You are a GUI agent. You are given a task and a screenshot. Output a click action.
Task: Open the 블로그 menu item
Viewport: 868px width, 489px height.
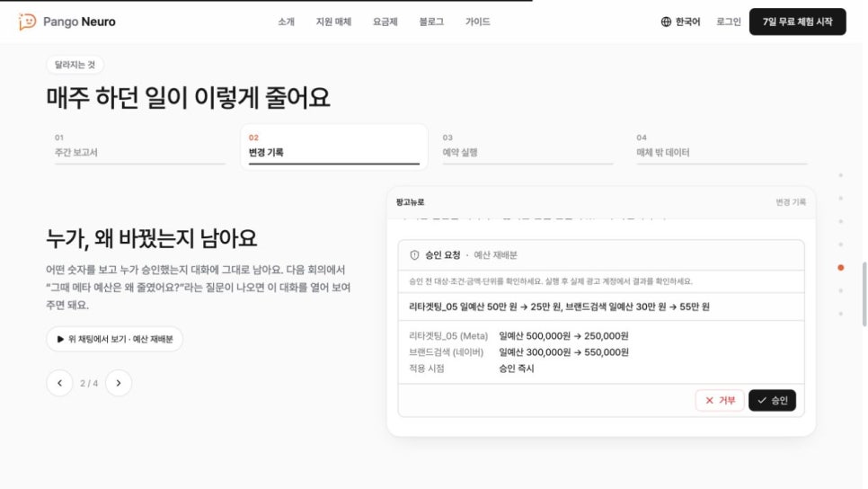(431, 22)
